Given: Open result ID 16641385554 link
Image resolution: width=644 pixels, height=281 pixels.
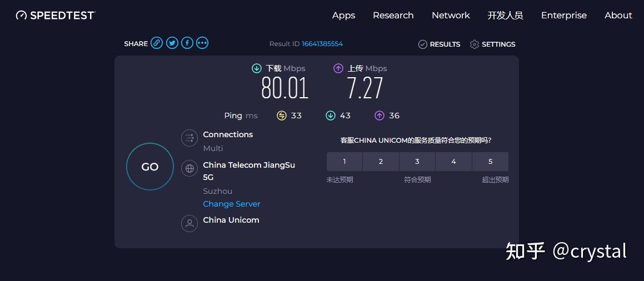Looking at the screenshot, I should [x=322, y=44].
